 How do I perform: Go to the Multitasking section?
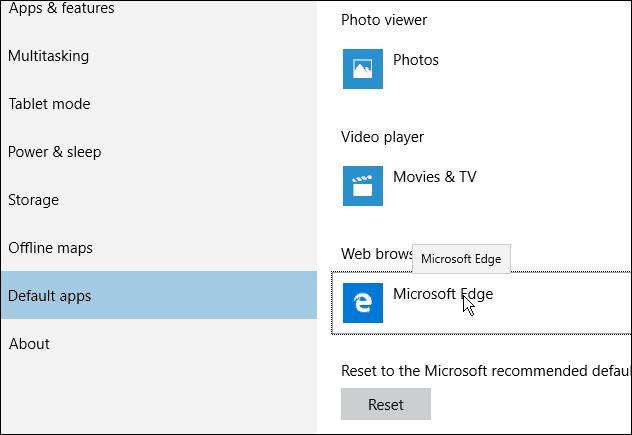point(48,56)
